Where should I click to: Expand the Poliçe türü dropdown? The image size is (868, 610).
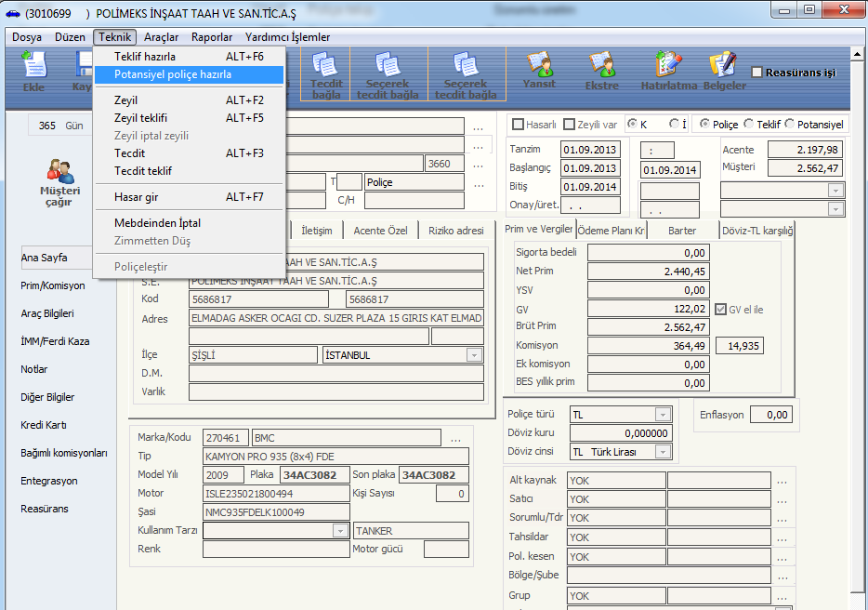[x=663, y=415]
